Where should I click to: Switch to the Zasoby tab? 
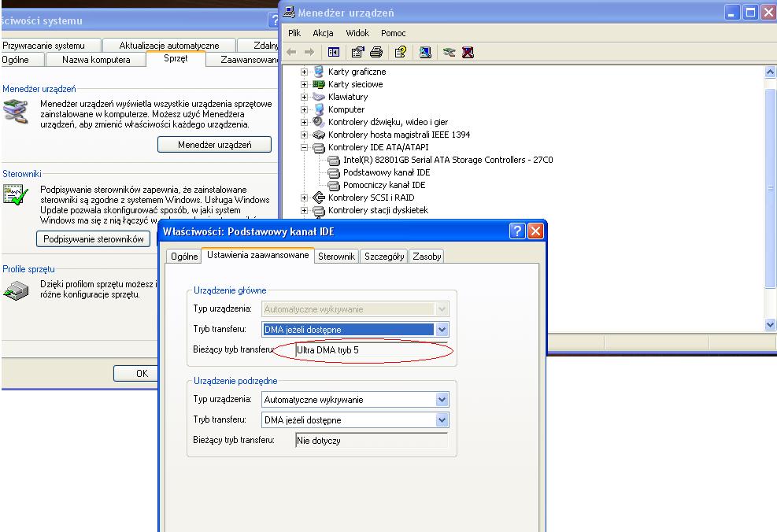point(427,256)
